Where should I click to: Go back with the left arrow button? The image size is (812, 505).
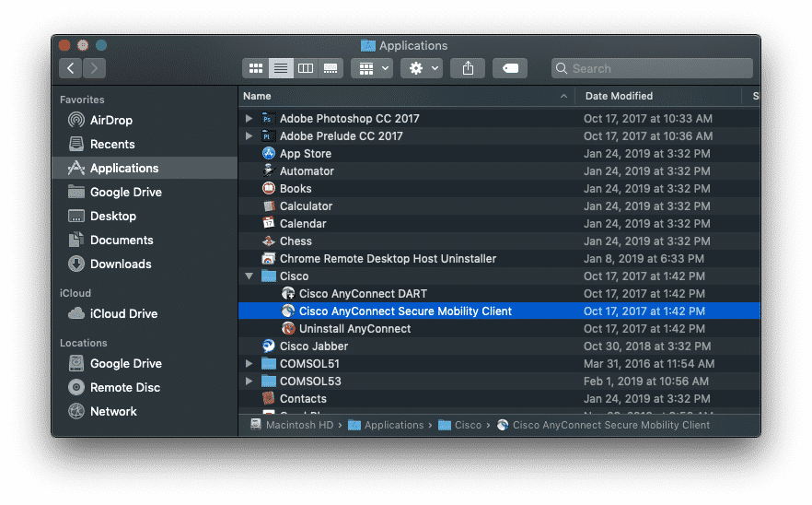point(70,68)
